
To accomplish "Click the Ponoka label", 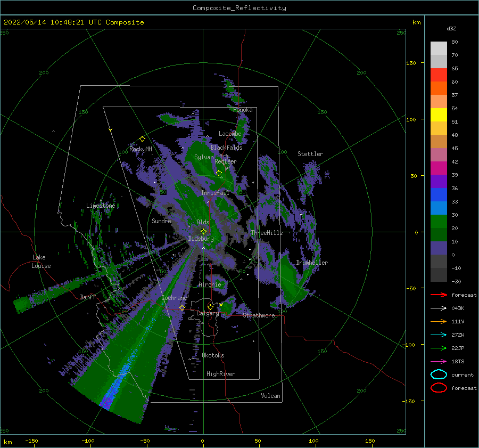I will [x=243, y=110].
